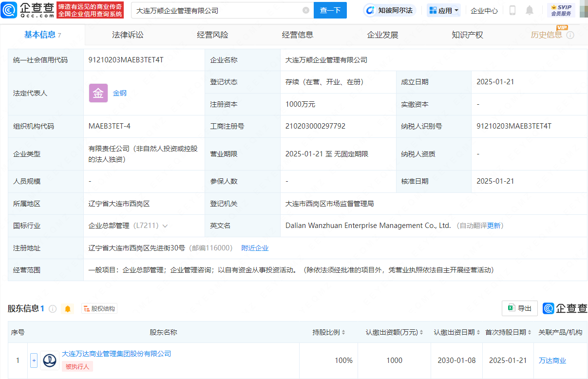
Task: Click the English name Dalian Wanzhuan text
Action: pyautogui.click(x=368, y=226)
